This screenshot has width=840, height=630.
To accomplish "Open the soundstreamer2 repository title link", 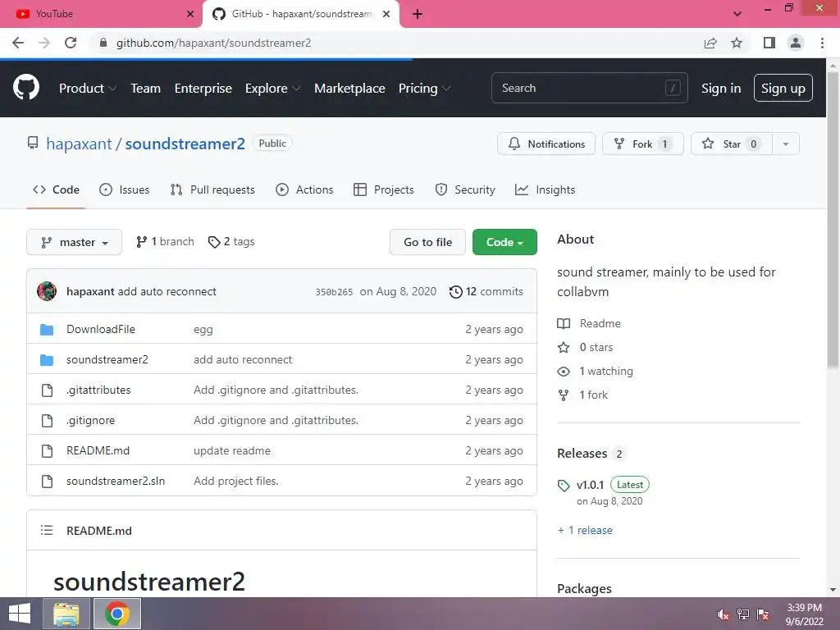I will coord(185,144).
